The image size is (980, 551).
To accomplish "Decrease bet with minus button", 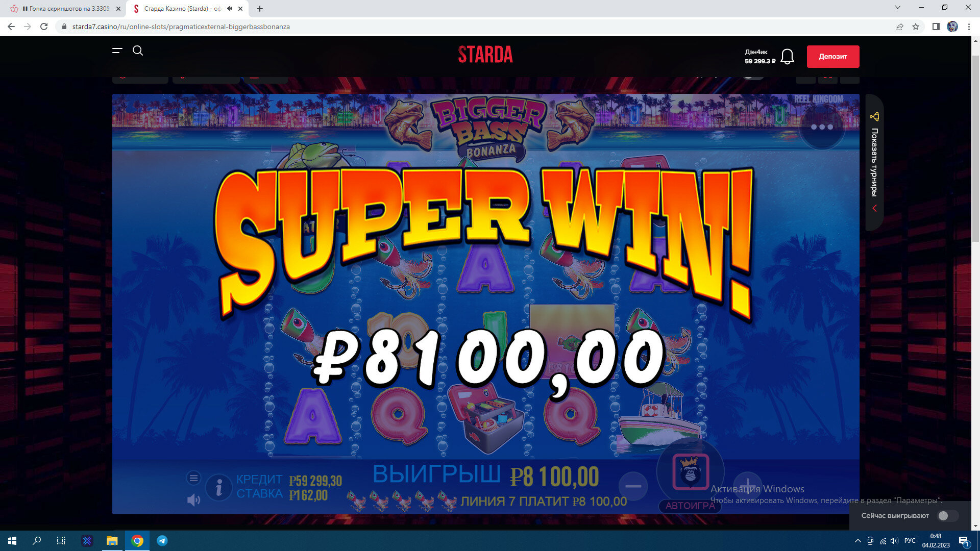I will click(x=633, y=486).
